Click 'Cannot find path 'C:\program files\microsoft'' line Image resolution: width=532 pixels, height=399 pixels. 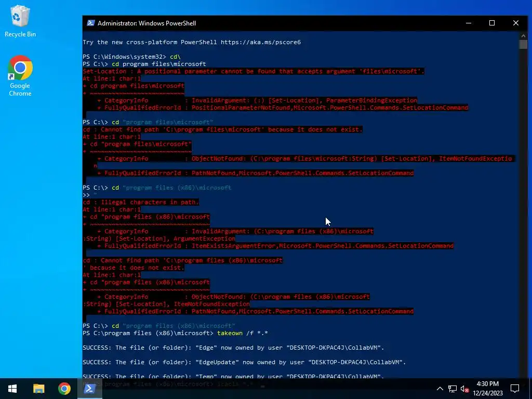(222, 129)
